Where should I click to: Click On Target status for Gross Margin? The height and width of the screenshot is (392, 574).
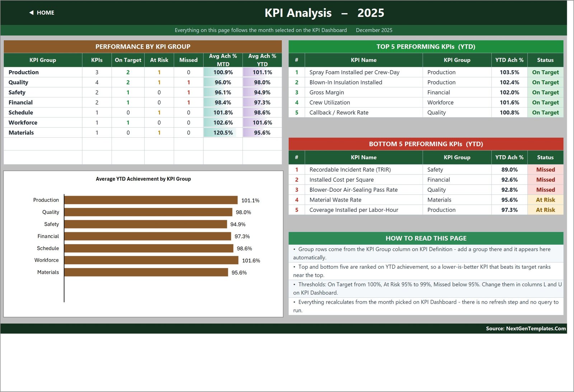pos(545,92)
